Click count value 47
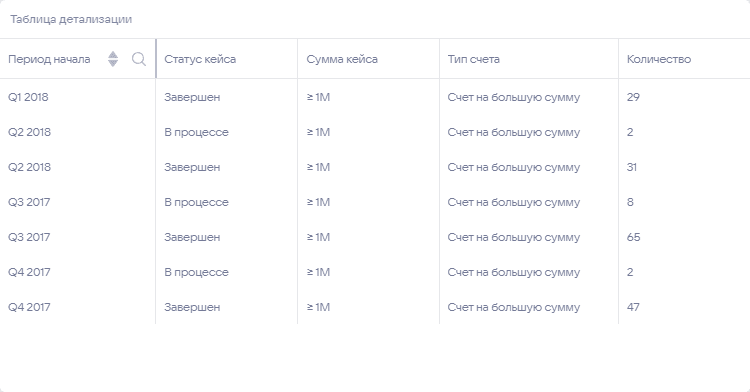750x392 pixels. tap(633, 307)
